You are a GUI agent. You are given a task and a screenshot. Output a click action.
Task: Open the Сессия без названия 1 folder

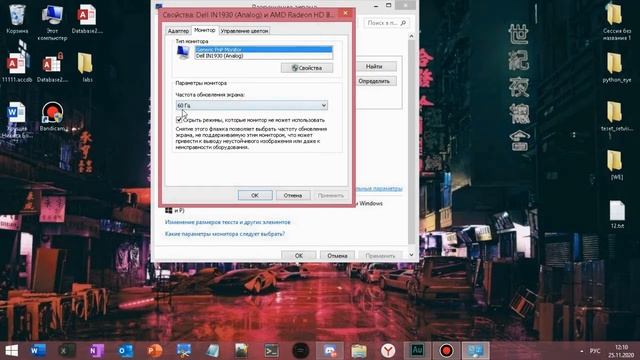(616, 21)
